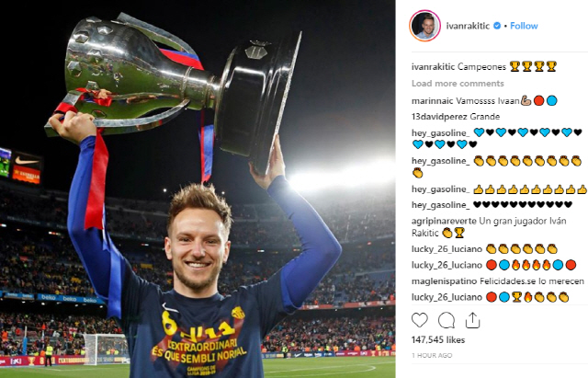Image resolution: width=588 pixels, height=378 pixels.
Task: Open the 1 HOUR AGO timestamp
Action: tap(432, 355)
